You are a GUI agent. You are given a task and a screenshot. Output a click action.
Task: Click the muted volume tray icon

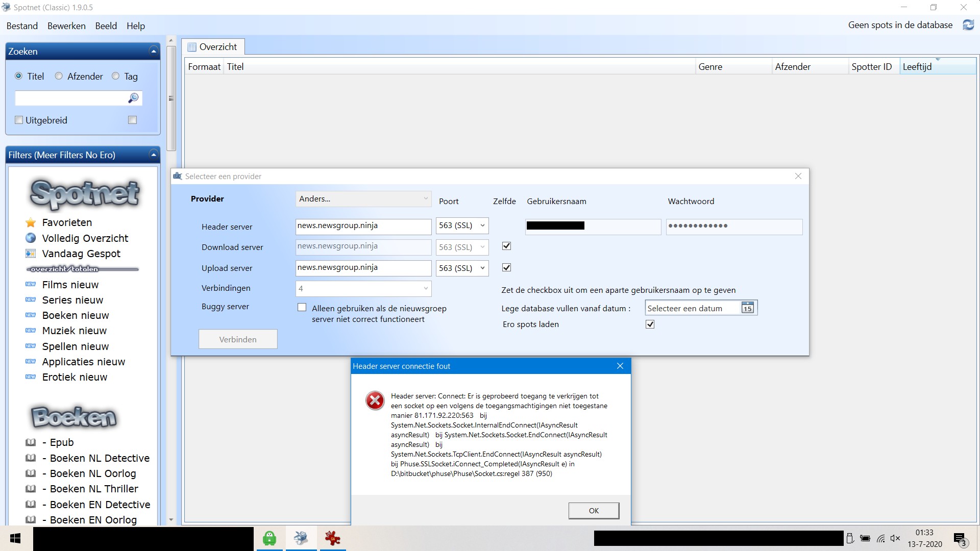[895, 538]
